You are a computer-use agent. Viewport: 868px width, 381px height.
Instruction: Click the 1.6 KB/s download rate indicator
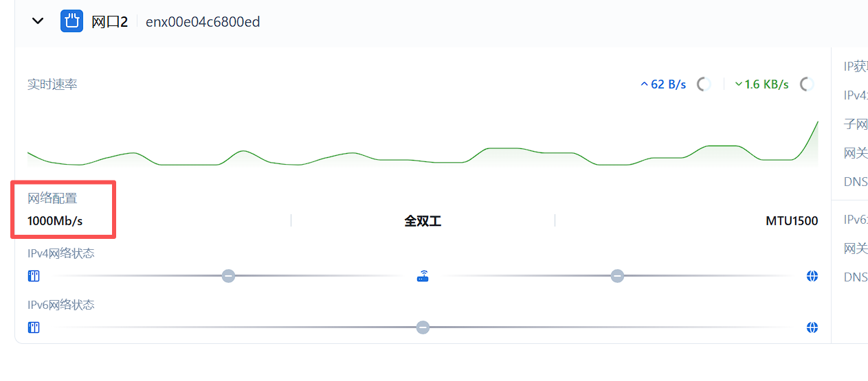click(x=761, y=84)
